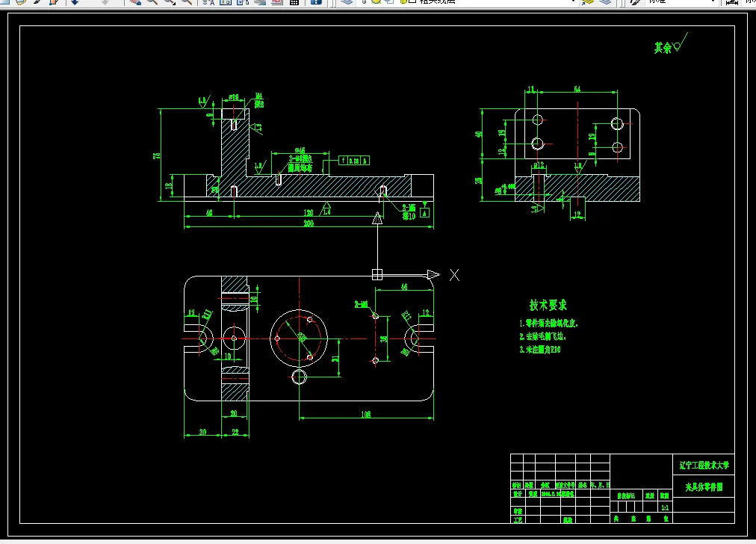The height and width of the screenshot is (544, 756).
Task: Expand the text style dropdown arrow
Action: point(713,2)
